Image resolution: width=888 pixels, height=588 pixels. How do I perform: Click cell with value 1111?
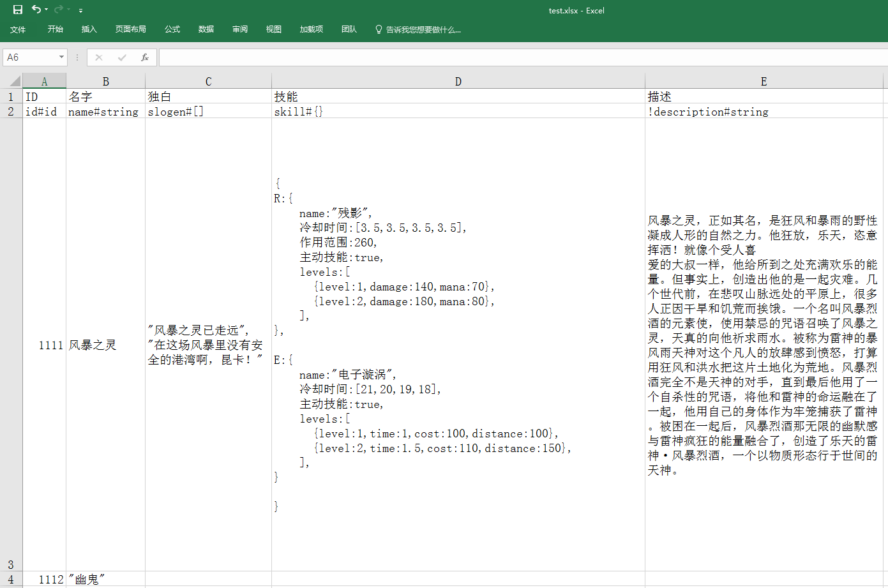(x=45, y=345)
